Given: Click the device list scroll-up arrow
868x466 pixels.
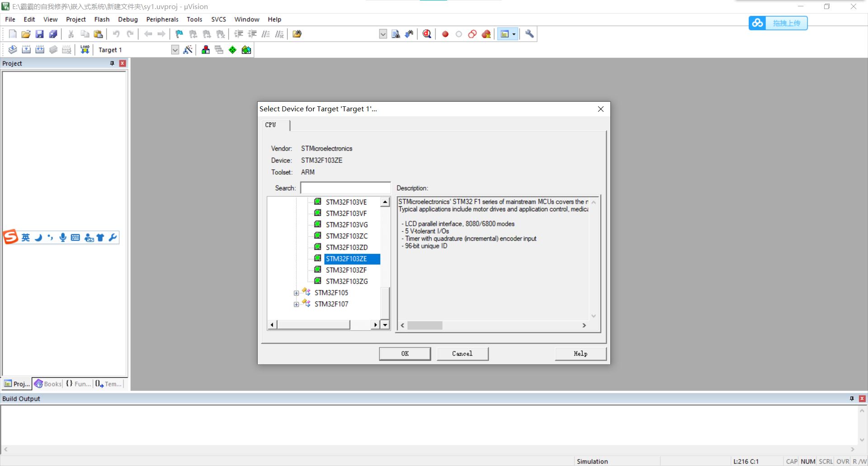Looking at the screenshot, I should [385, 202].
